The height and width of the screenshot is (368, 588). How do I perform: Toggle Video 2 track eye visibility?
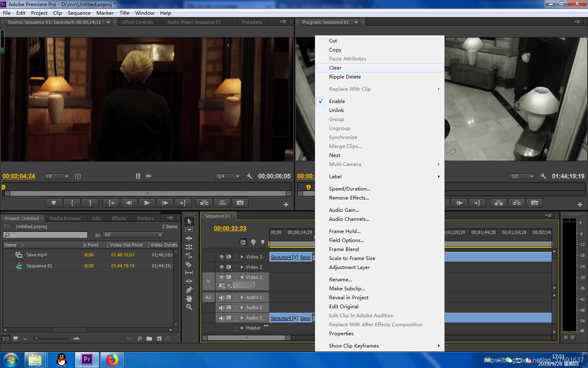click(x=222, y=267)
